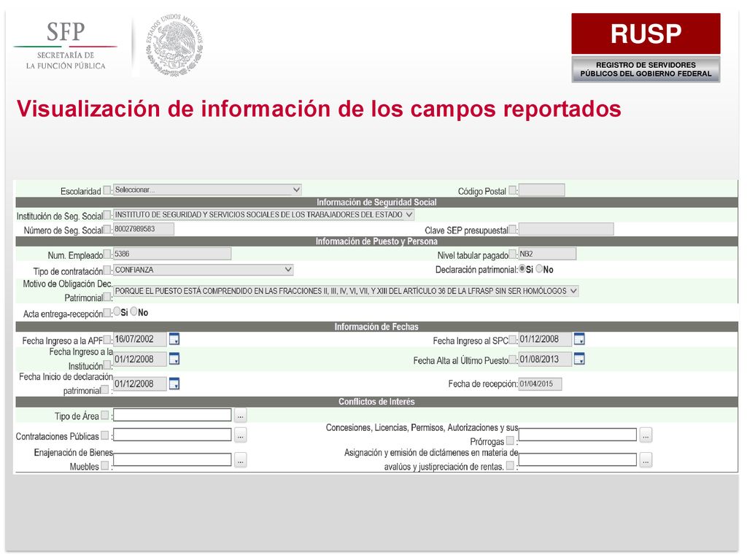Click the Información de Fechas header
This screenshot has width=747, height=560.
point(376,327)
